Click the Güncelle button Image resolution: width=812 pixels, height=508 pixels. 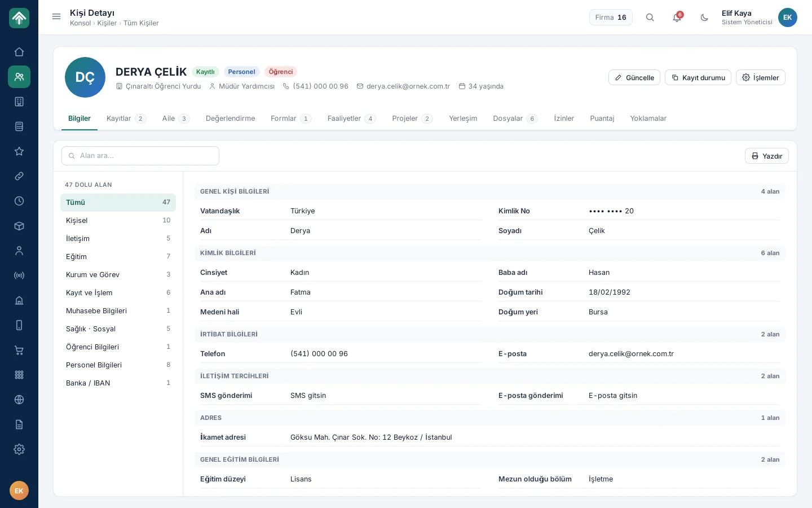tap(634, 77)
